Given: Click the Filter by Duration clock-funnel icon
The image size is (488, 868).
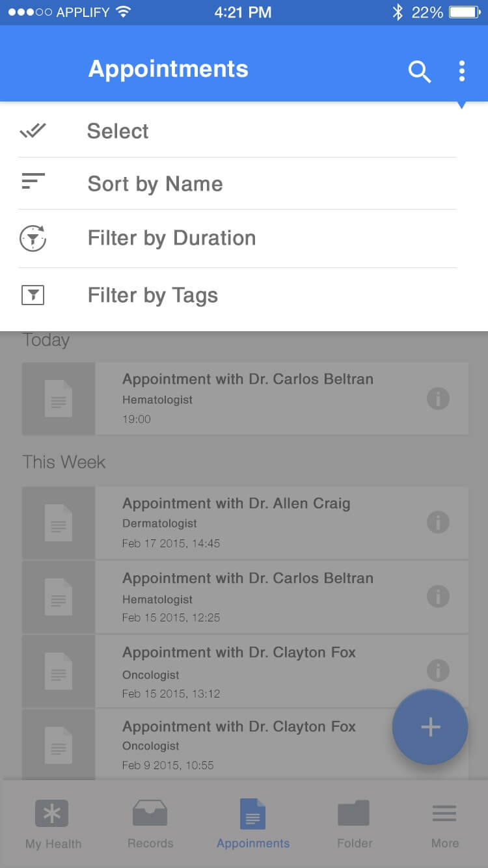Looking at the screenshot, I should point(33,238).
